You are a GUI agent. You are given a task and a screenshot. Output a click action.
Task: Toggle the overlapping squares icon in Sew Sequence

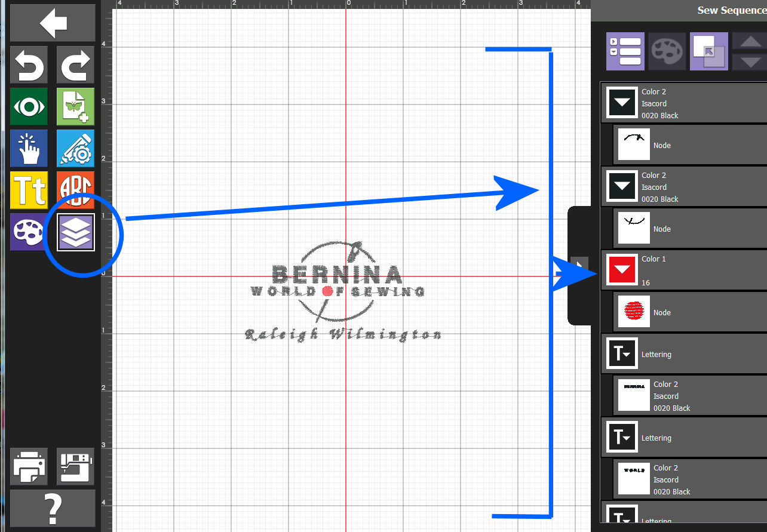click(x=709, y=51)
